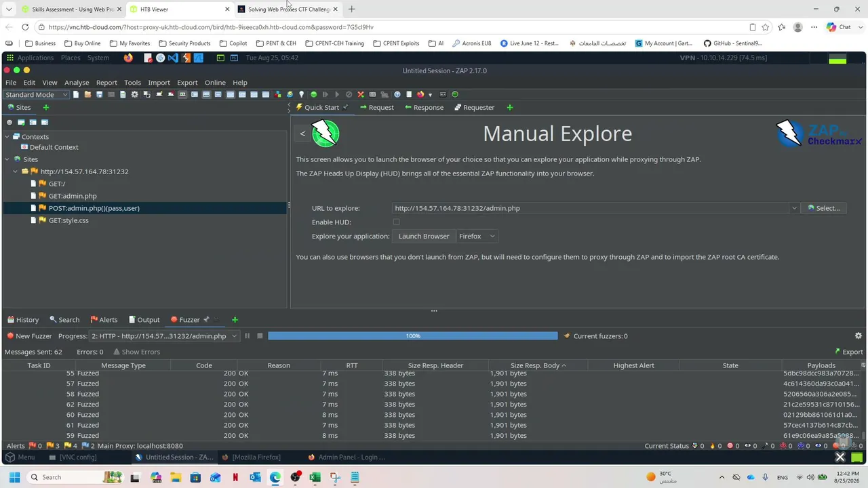This screenshot has height=488, width=868.
Task: Add a new workspace tab beside Requester
Action: pyautogui.click(x=510, y=107)
